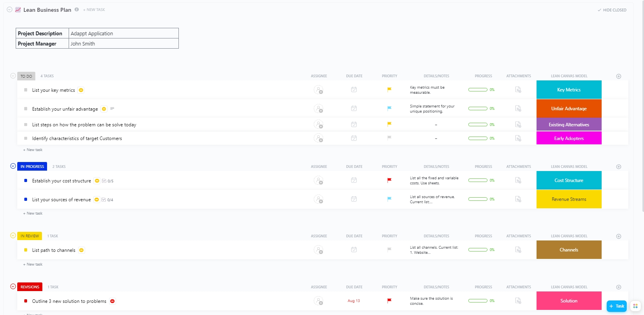Click yellow priority flag on List your key metrics

click(x=389, y=89)
